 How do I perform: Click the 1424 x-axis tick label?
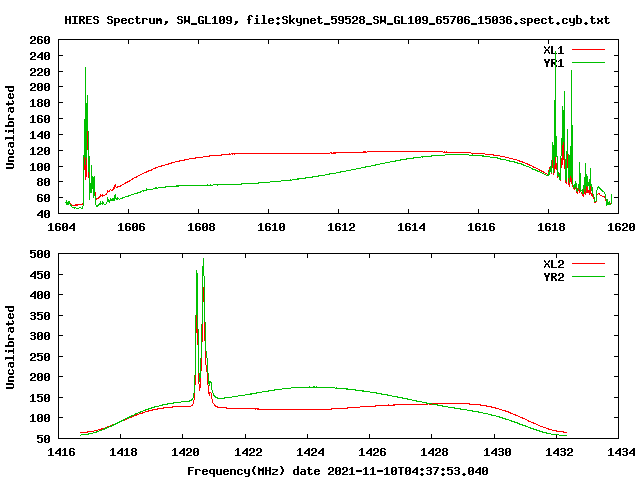point(310,452)
